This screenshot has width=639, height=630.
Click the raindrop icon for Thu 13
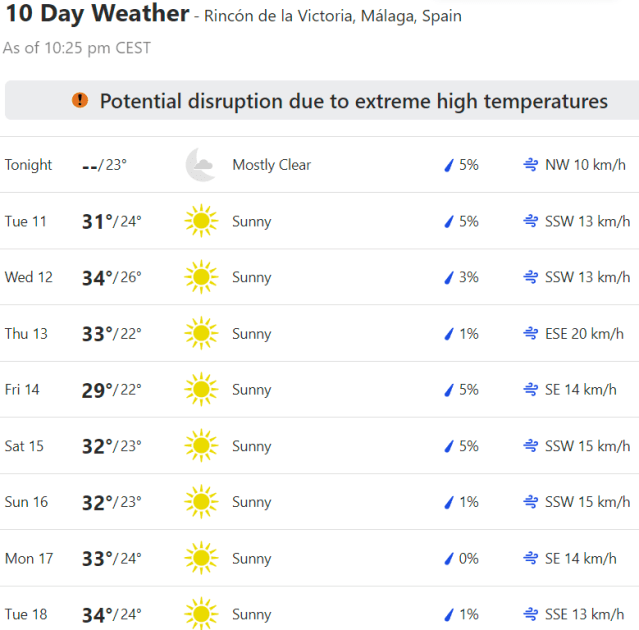tap(448, 334)
